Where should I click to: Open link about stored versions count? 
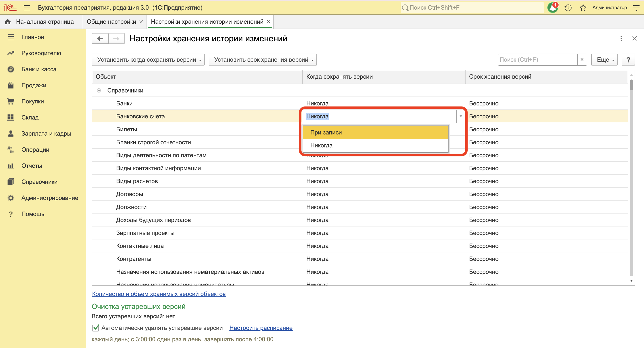point(159,294)
